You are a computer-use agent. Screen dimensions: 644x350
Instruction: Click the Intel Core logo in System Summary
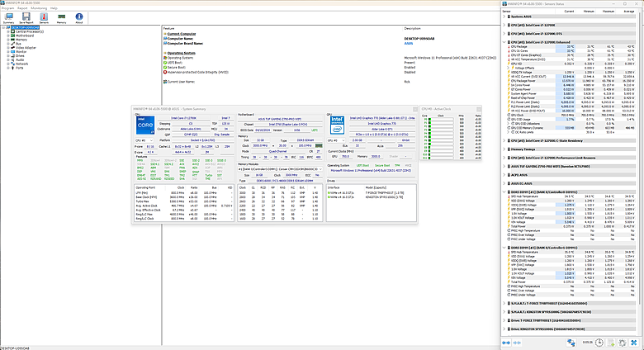pos(145,125)
